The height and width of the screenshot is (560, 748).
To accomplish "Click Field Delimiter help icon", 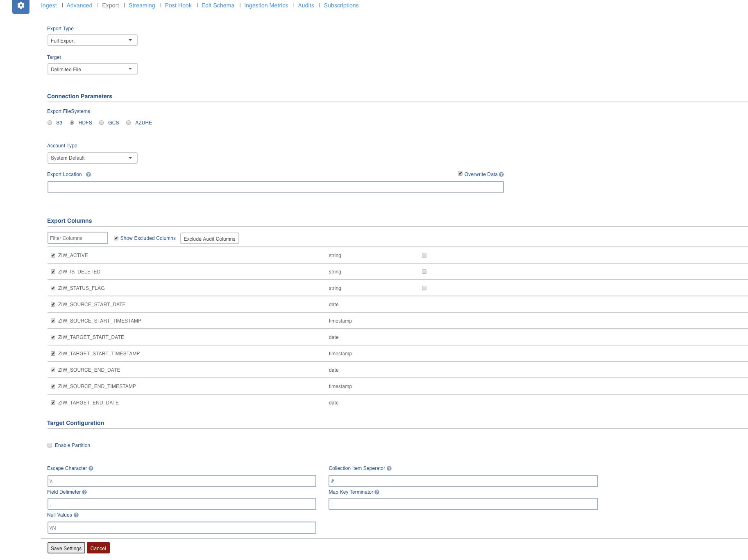I will point(84,492).
